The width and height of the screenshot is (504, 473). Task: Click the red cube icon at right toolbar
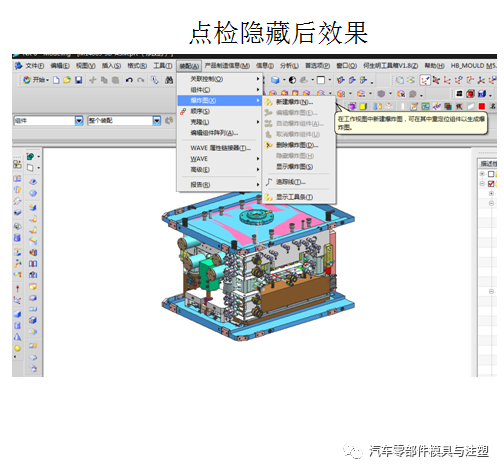[x=470, y=94]
